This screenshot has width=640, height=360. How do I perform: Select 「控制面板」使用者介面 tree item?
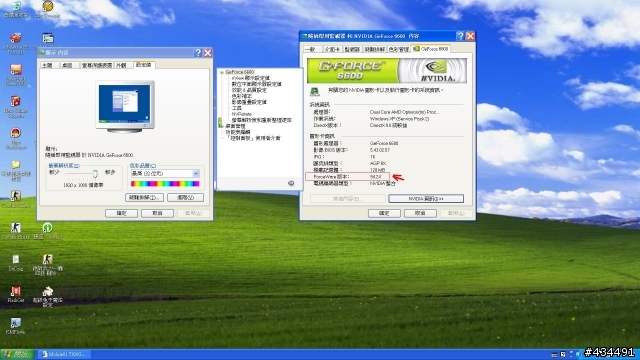253,138
